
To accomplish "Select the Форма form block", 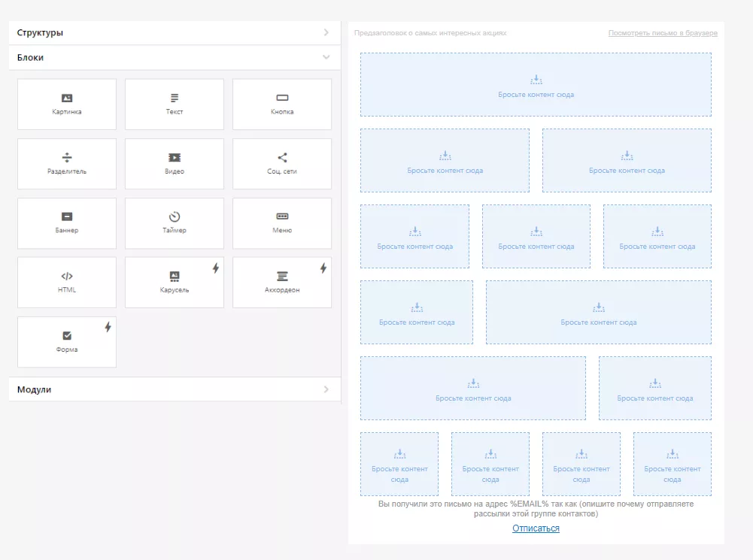I will pos(67,342).
